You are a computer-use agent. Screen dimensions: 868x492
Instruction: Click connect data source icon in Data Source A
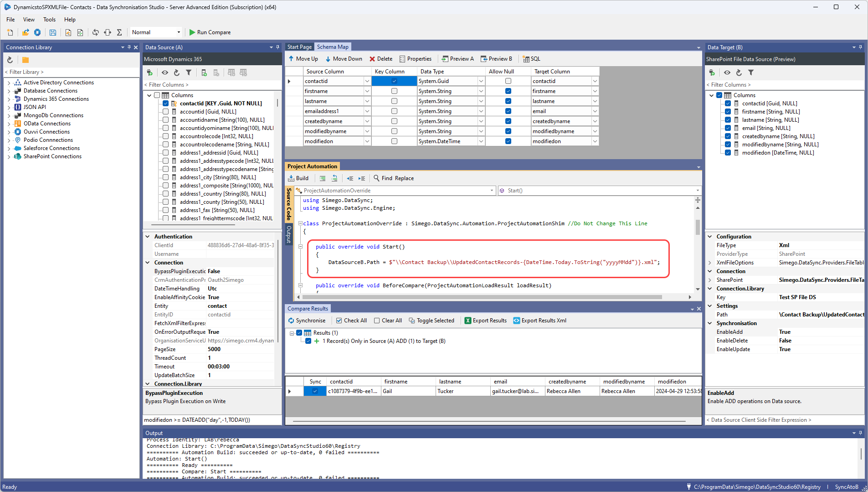point(149,73)
